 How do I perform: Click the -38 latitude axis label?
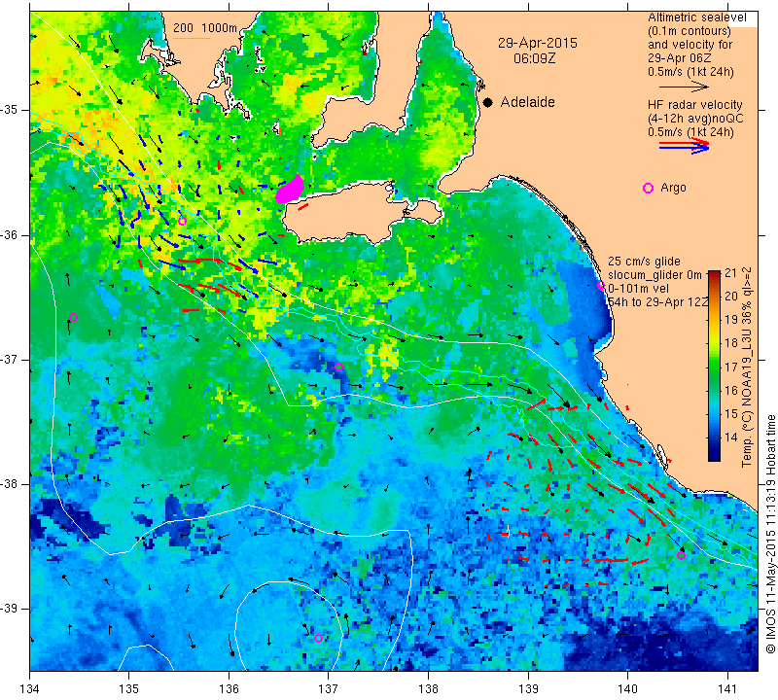pyautogui.click(x=10, y=484)
